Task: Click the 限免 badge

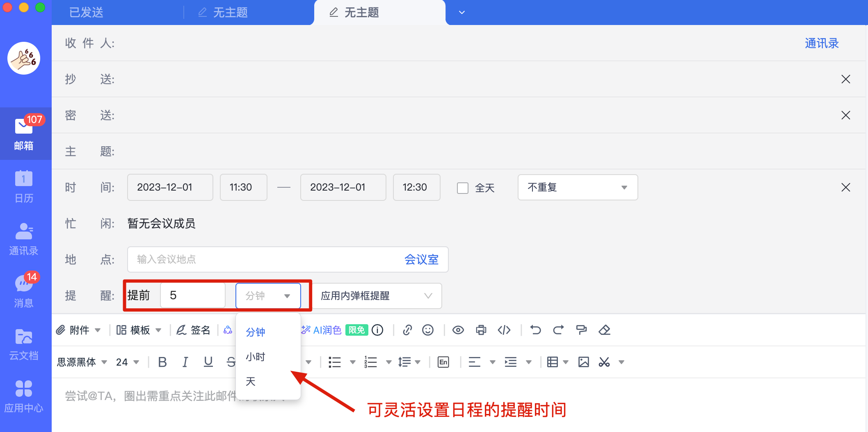Action: (357, 330)
